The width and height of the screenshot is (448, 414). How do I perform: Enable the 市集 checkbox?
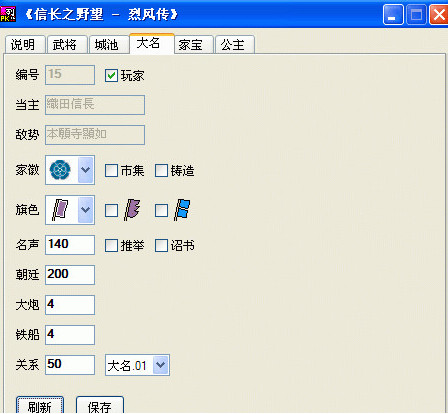point(111,170)
